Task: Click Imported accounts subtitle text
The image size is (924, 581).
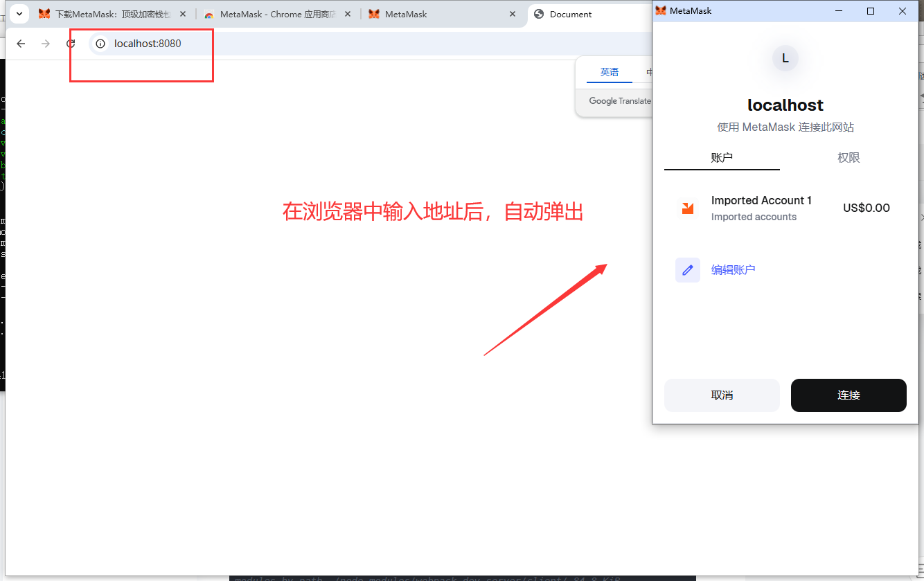Action: coord(754,217)
